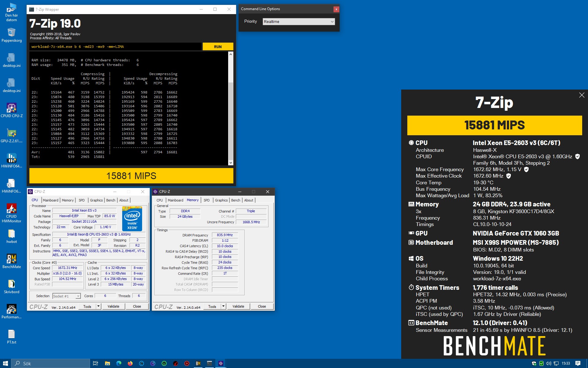This screenshot has width=588, height=368.
Task: Click the taskbar clock showing 15:33
Action: tap(566, 363)
